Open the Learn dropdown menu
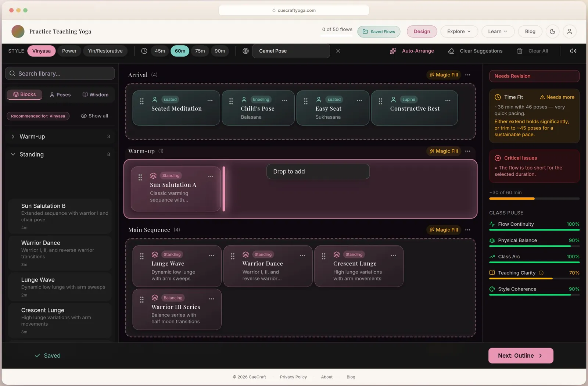The width and height of the screenshot is (588, 386). (x=498, y=32)
